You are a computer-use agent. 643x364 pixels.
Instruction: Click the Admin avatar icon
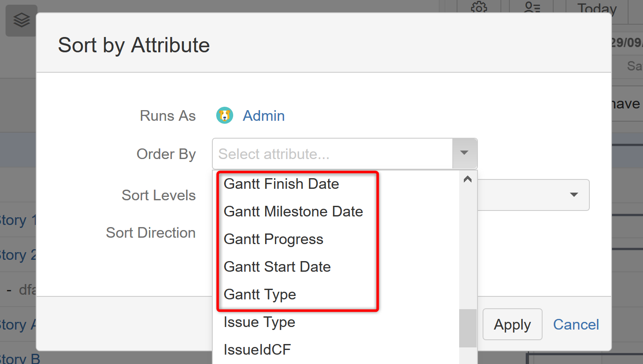point(225,115)
